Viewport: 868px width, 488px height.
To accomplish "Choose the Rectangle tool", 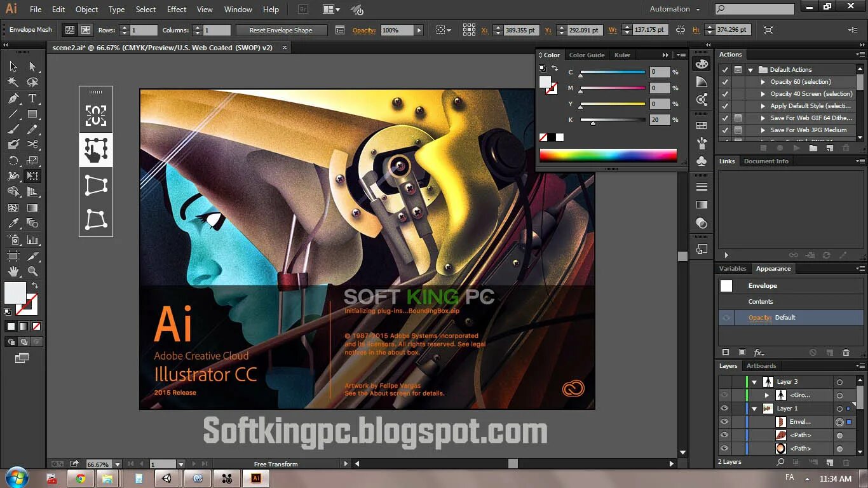I will point(32,114).
